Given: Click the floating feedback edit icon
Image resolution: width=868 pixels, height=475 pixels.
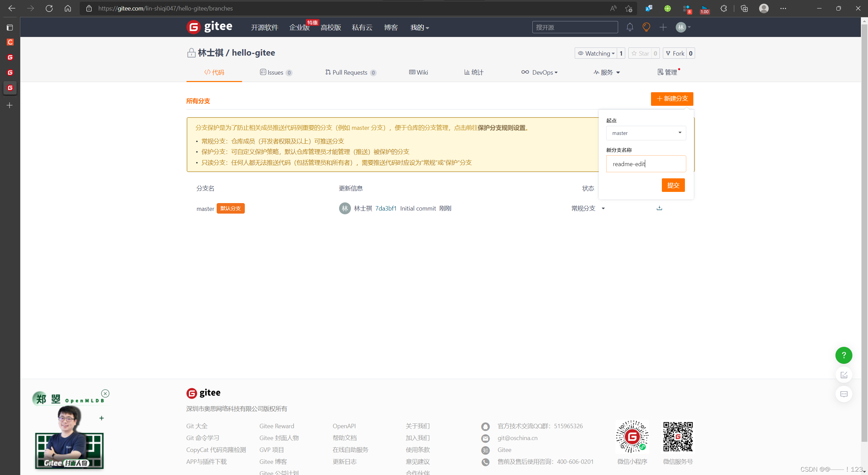Looking at the screenshot, I should [x=844, y=375].
